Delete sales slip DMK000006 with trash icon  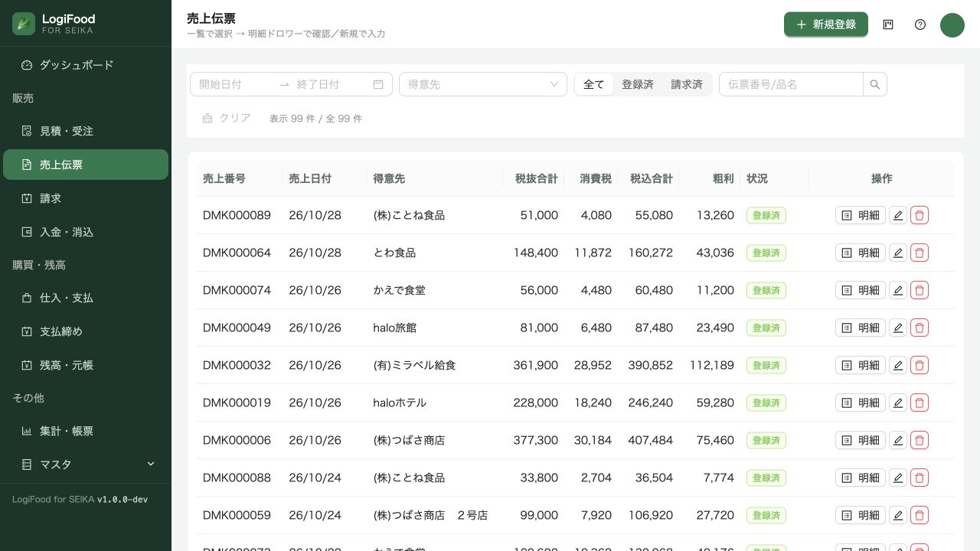click(x=920, y=441)
